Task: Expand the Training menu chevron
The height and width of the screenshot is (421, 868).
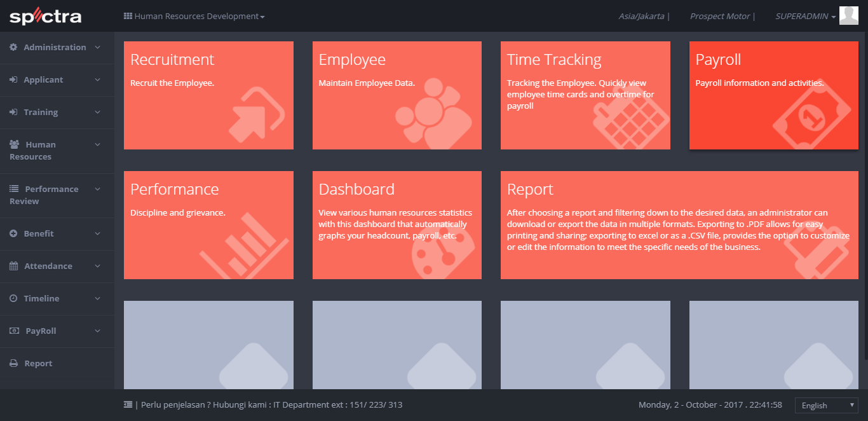Action: point(97,112)
